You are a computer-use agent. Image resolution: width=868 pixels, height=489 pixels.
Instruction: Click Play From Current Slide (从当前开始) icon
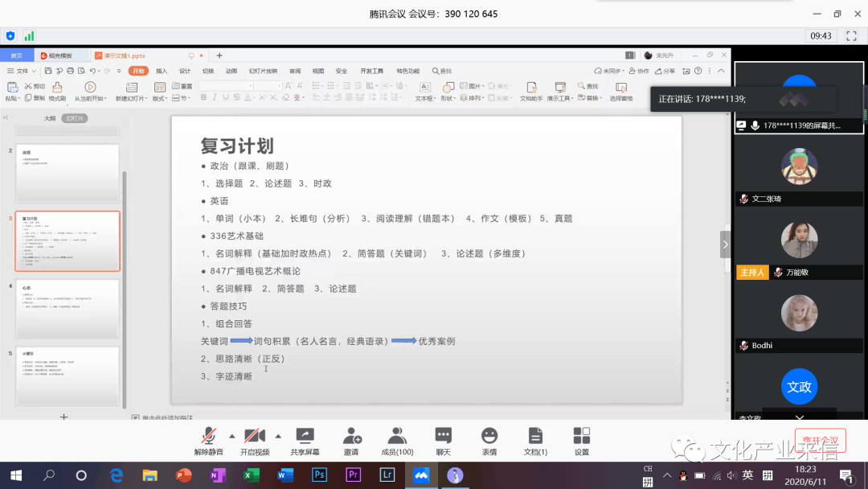pyautogui.click(x=90, y=87)
